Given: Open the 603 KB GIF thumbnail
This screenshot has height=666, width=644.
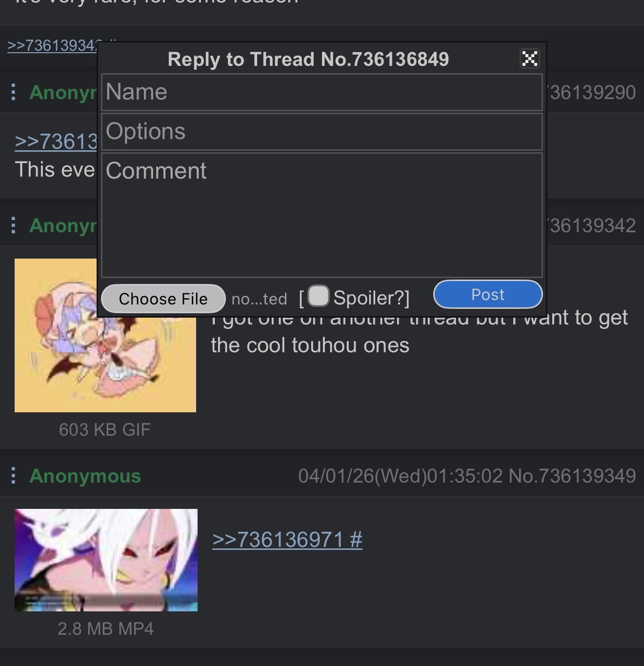Looking at the screenshot, I should (x=105, y=335).
